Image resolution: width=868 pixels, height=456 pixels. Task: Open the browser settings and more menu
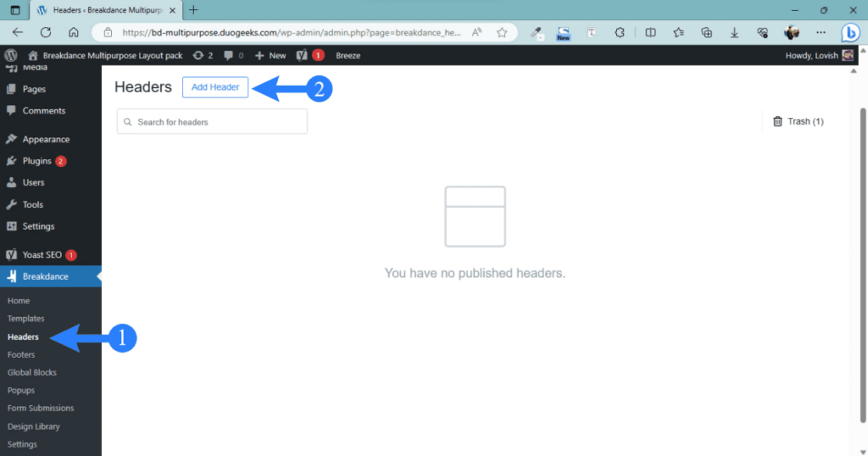[x=821, y=33]
